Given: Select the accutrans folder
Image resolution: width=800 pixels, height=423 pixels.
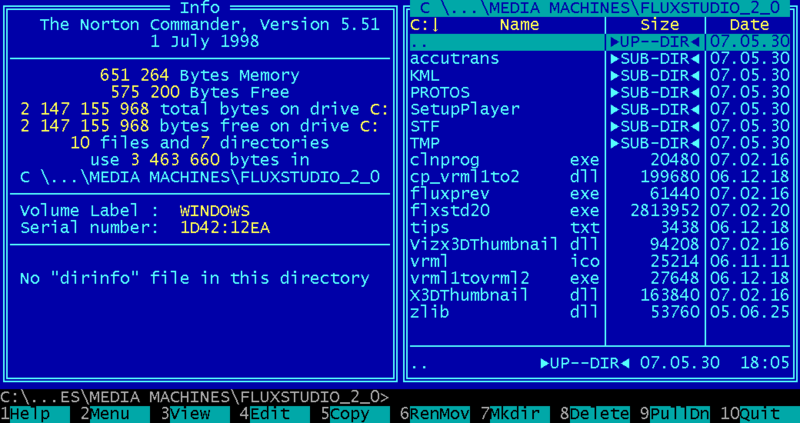Looking at the screenshot, I should (x=600, y=59).
